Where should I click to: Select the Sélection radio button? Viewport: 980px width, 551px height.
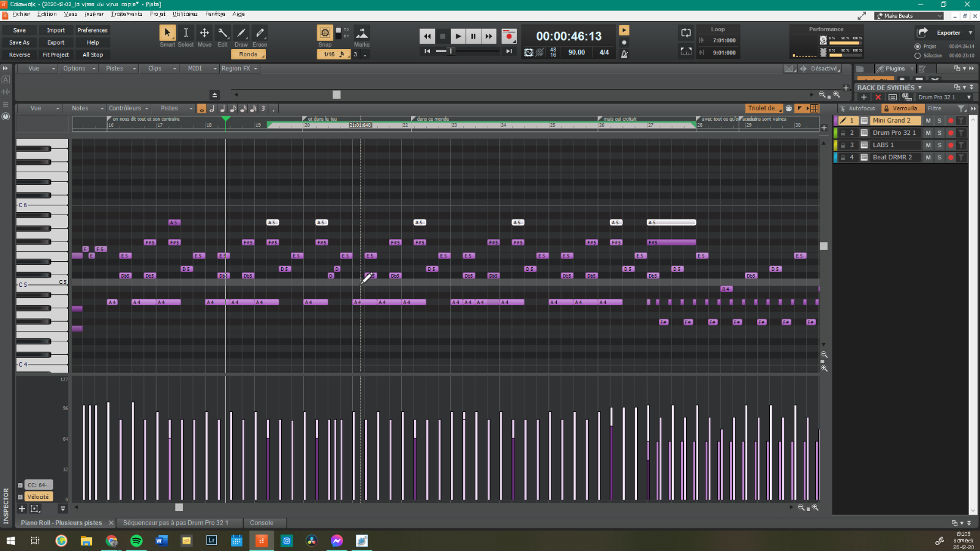point(918,56)
